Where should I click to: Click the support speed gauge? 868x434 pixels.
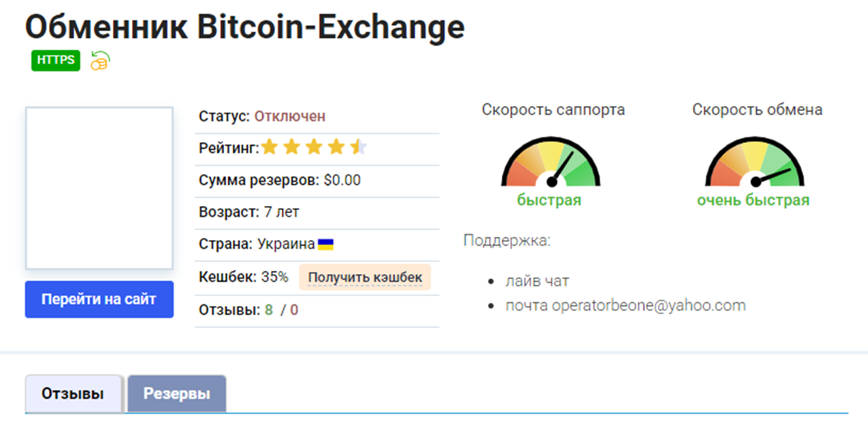[x=551, y=162]
